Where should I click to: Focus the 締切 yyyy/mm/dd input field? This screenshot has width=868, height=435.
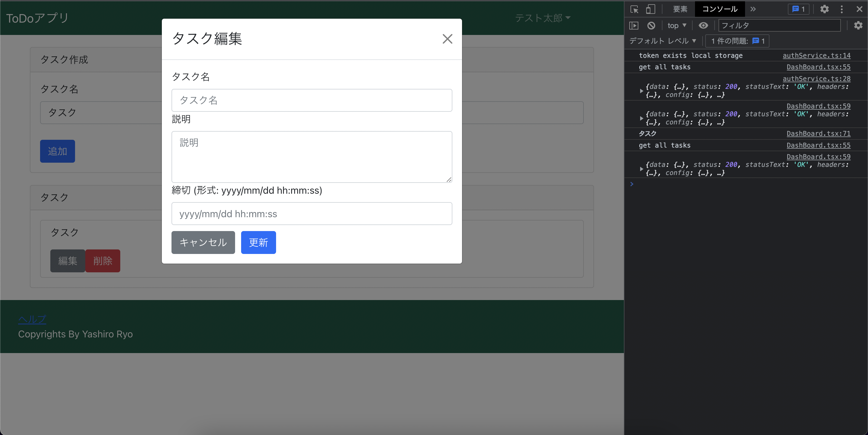point(312,214)
